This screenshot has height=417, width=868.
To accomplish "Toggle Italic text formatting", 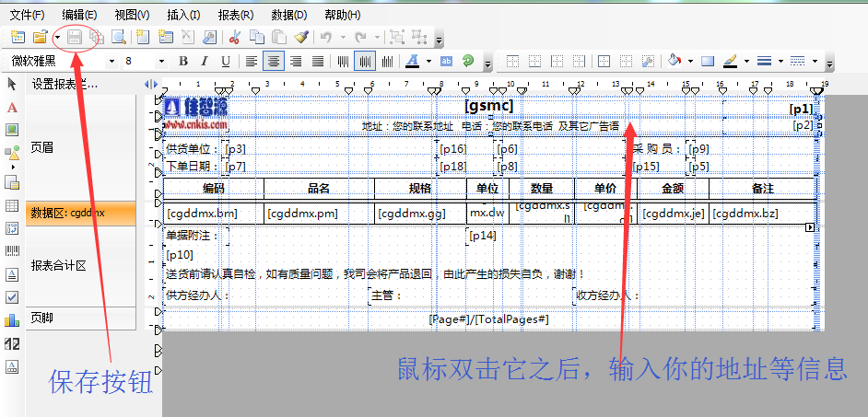I will (204, 62).
